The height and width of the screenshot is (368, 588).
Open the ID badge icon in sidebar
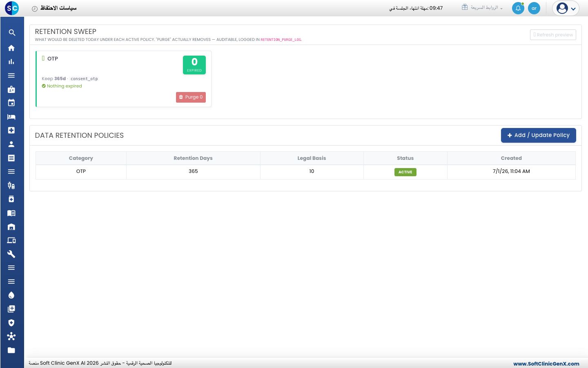coord(11,89)
